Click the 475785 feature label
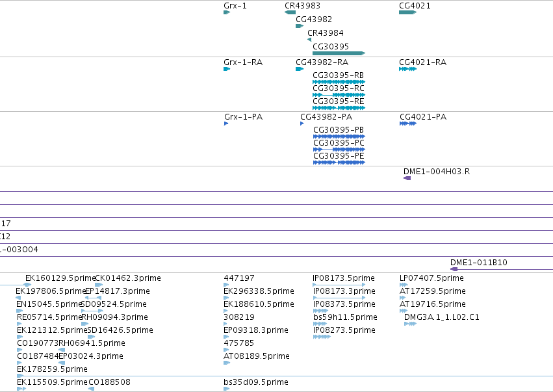553x392 pixels. click(238, 343)
